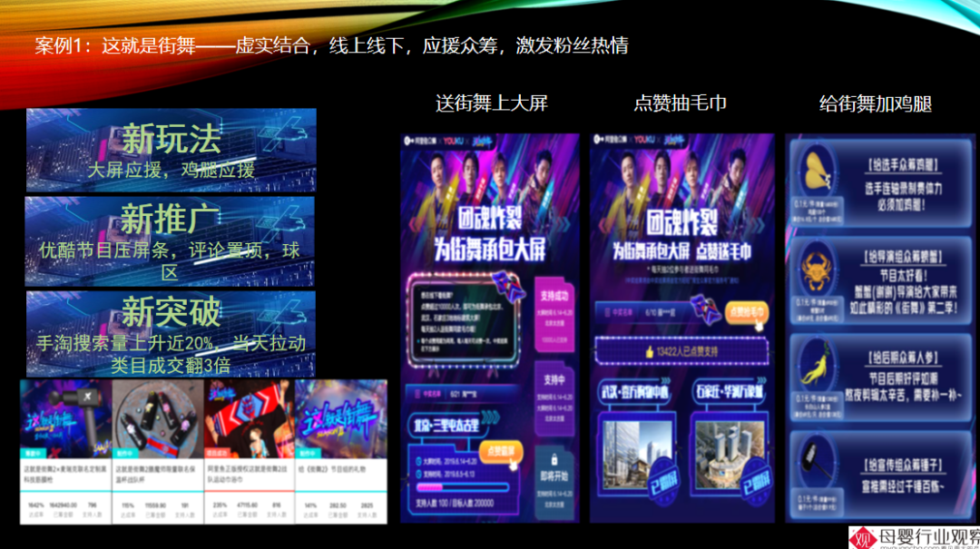
Task: Click the 141% 达成率 value
Action: tap(311, 505)
